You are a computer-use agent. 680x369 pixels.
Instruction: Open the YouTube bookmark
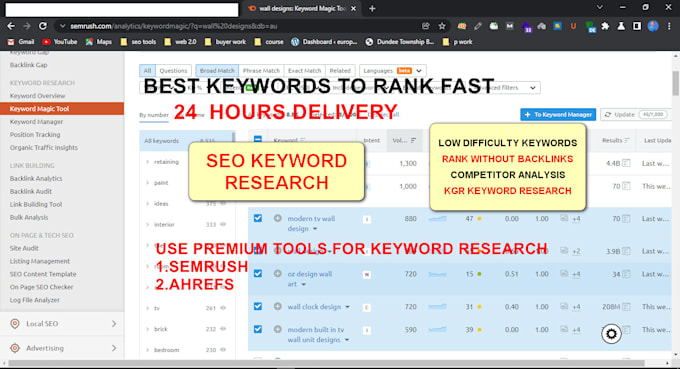[59, 42]
